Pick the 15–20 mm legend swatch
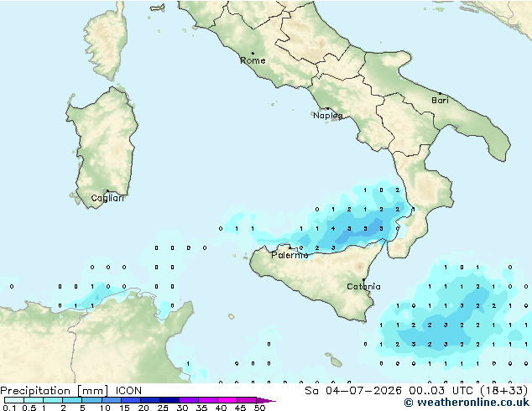The width and height of the screenshot is (532, 411). coord(130,400)
